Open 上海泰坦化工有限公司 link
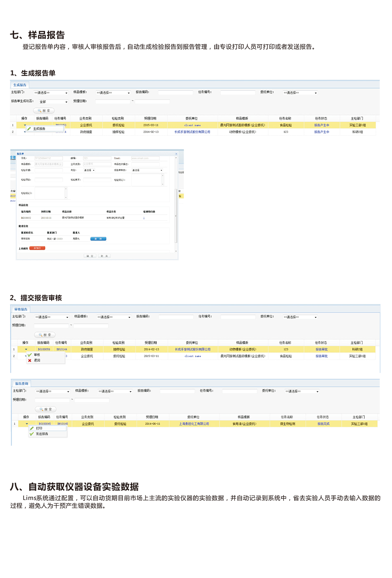392x578 pixels. click(x=194, y=424)
